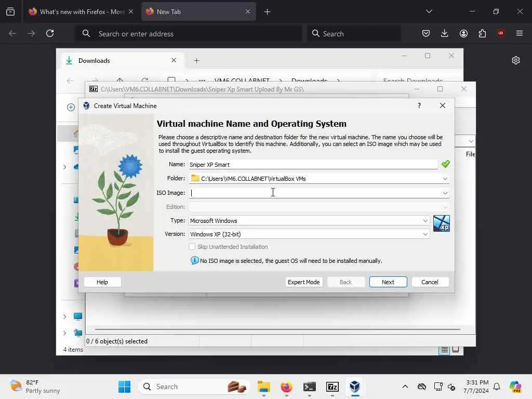Close the Firefox New Tab tab
The image size is (532, 399).
[248, 11]
